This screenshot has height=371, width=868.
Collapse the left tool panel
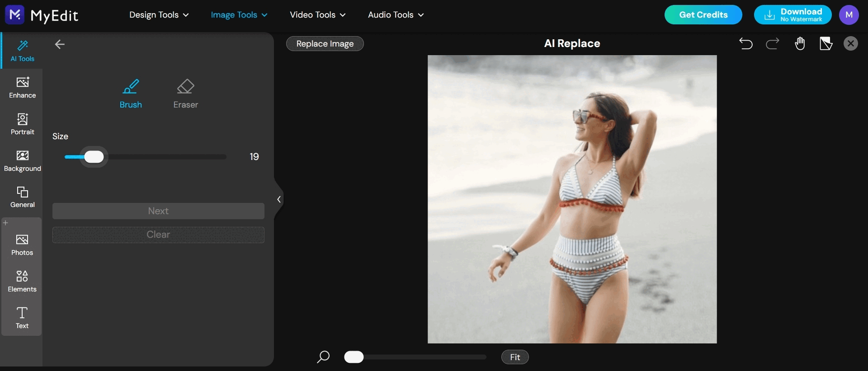tap(278, 199)
